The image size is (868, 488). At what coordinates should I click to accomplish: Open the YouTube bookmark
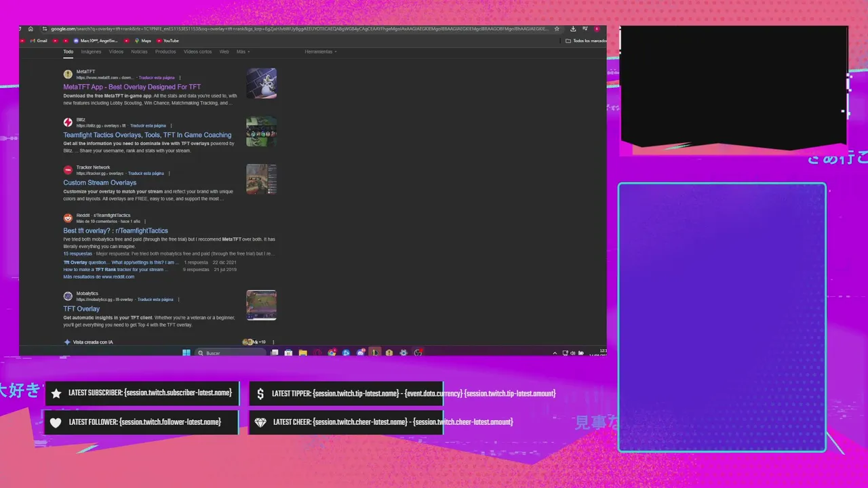(167, 41)
